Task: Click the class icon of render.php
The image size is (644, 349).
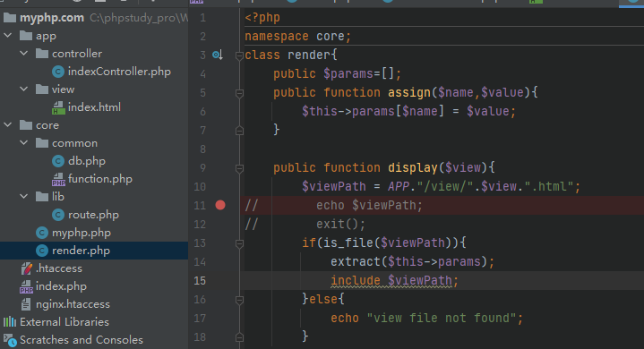Action: click(x=42, y=251)
